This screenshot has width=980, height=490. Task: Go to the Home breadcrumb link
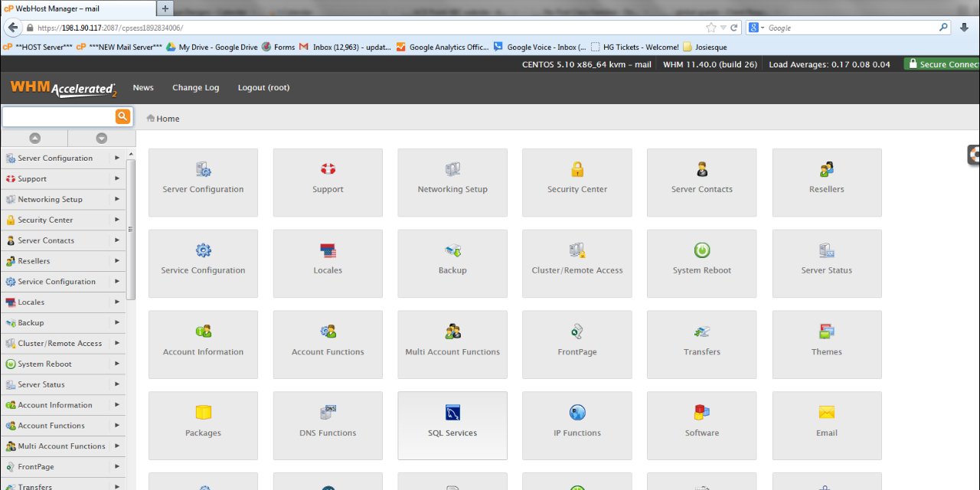click(168, 119)
